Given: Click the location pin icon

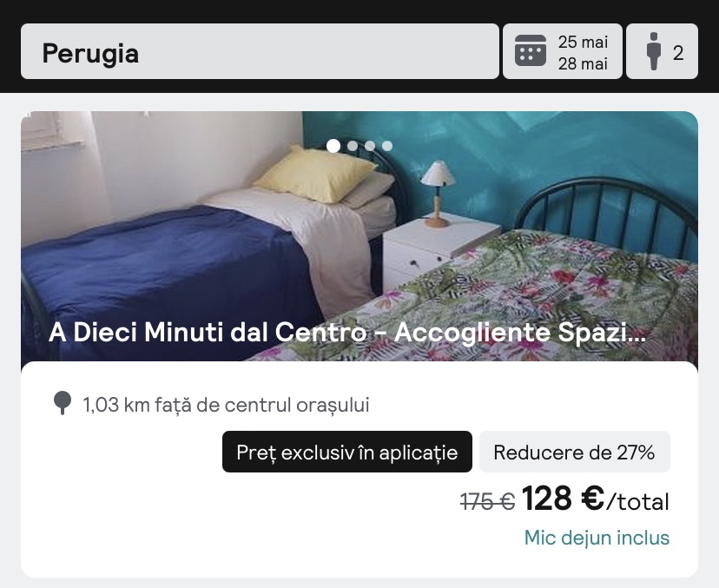Looking at the screenshot, I should click(x=63, y=403).
